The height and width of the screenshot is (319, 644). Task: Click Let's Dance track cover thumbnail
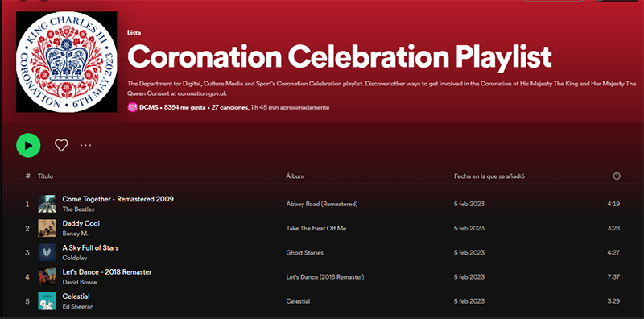(x=47, y=276)
